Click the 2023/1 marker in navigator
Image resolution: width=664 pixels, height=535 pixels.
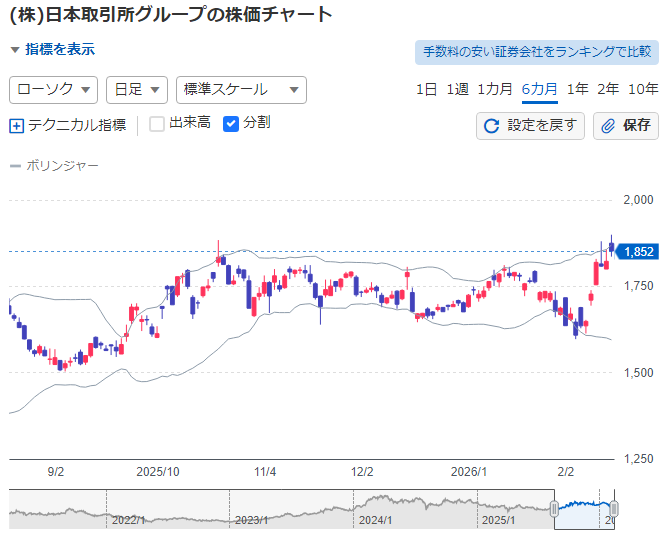[252, 520]
